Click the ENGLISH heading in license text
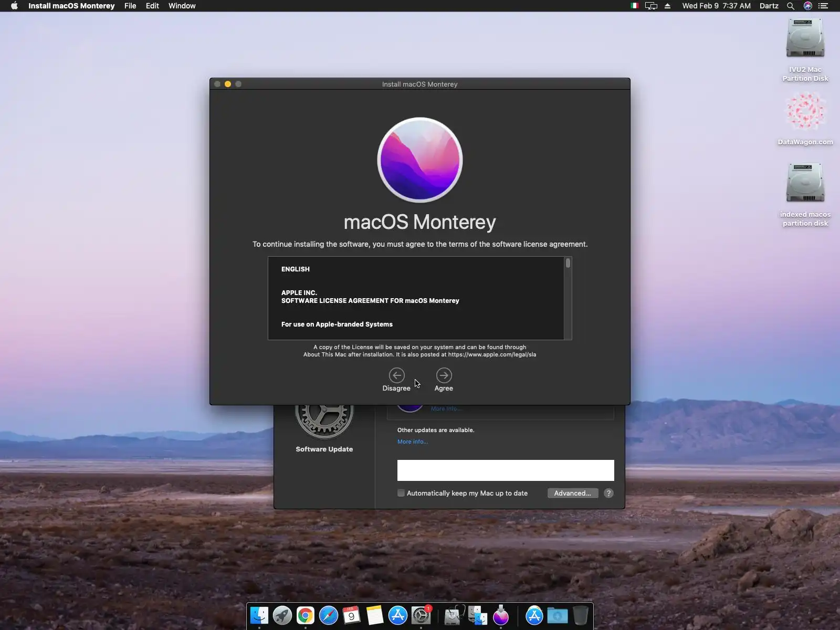Viewport: 840px width, 630px height. tap(296, 269)
